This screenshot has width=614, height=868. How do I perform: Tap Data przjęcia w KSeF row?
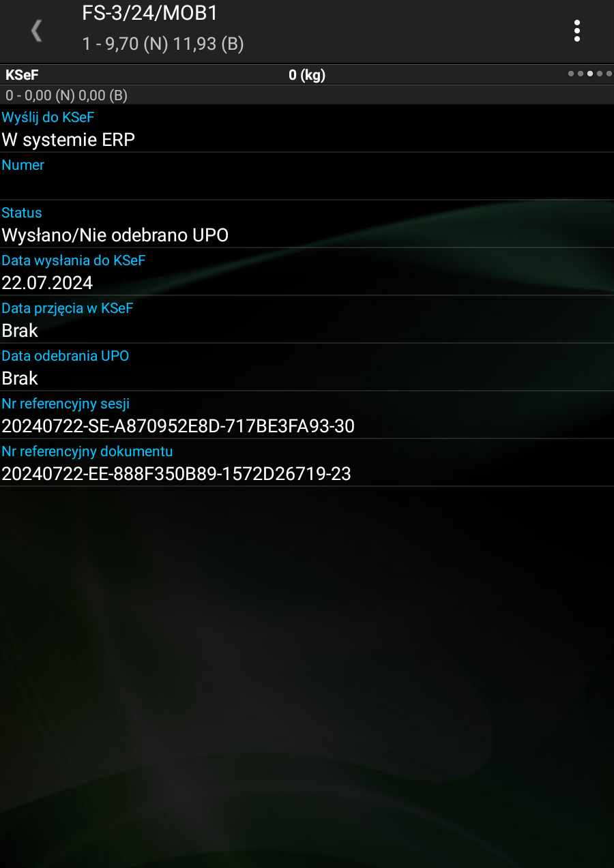click(307, 319)
